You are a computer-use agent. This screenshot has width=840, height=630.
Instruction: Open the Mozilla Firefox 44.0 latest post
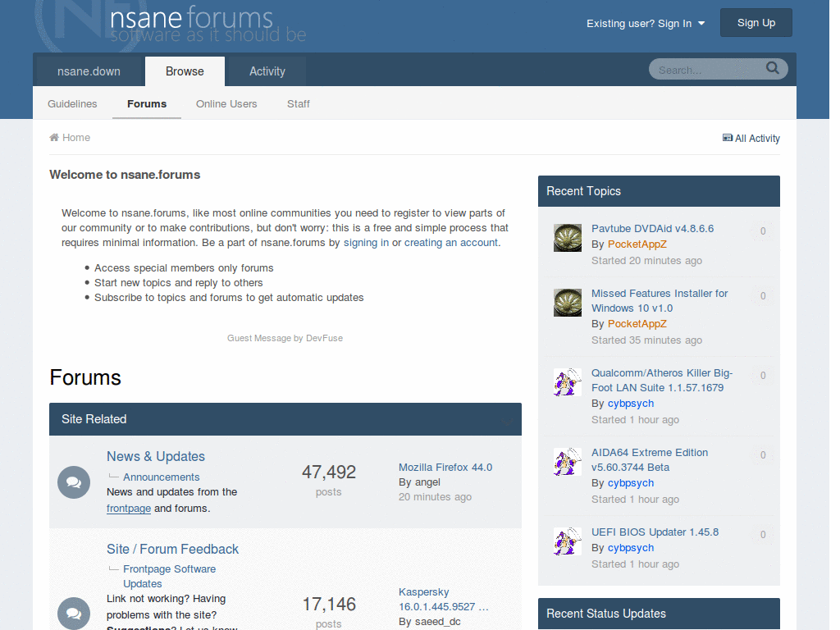tap(445, 467)
